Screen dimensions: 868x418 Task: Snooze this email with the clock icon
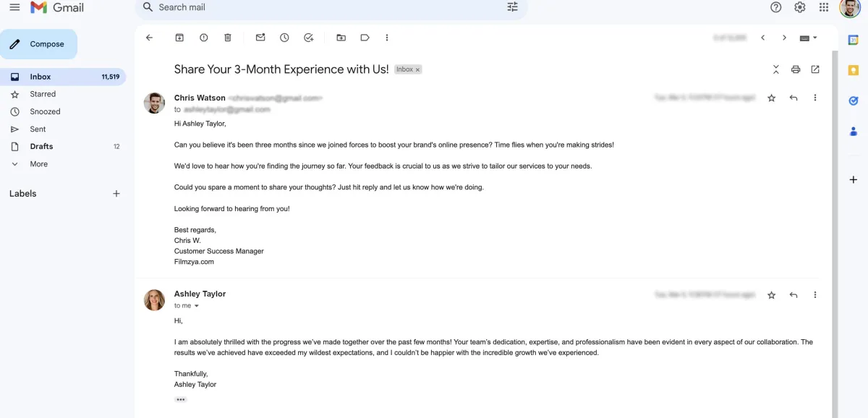284,38
